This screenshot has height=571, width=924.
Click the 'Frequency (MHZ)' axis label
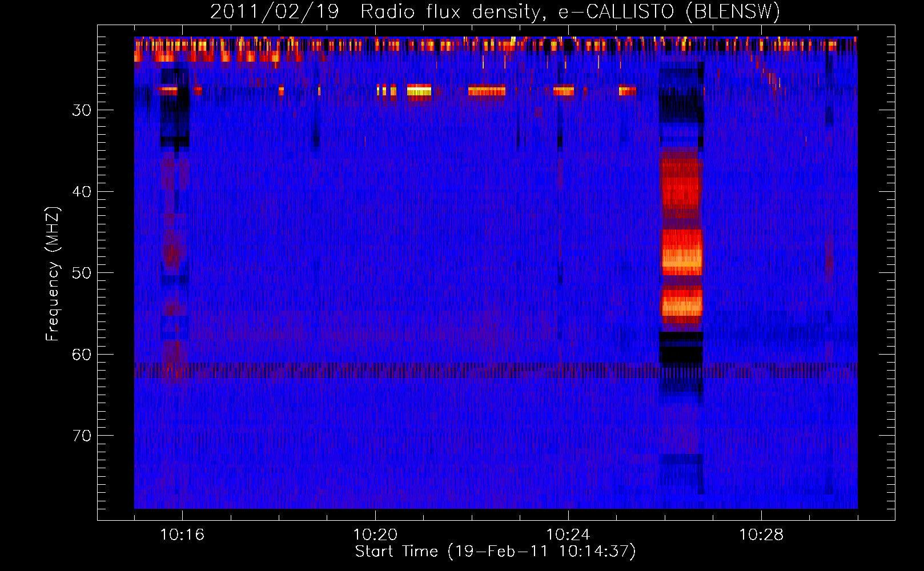click(x=53, y=274)
